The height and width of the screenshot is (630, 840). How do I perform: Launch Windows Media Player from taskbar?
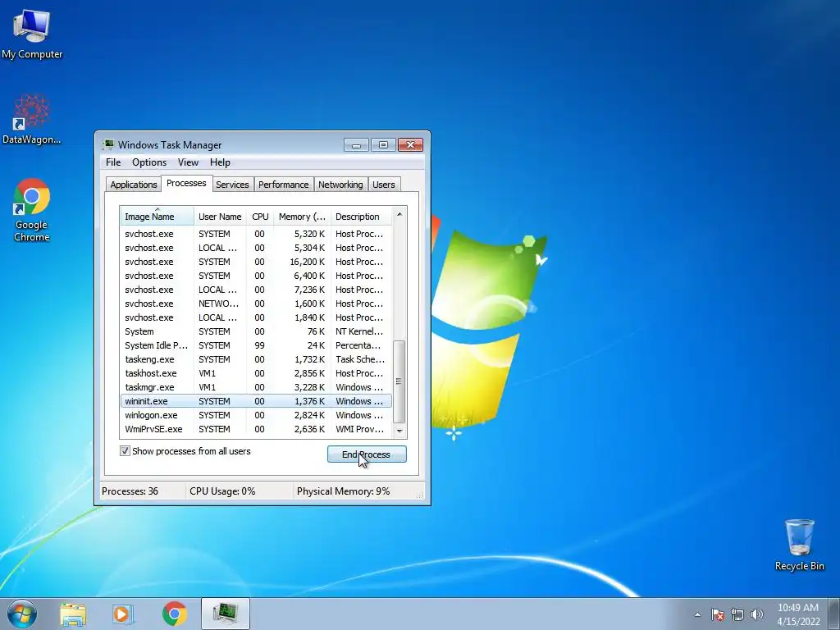pos(122,614)
